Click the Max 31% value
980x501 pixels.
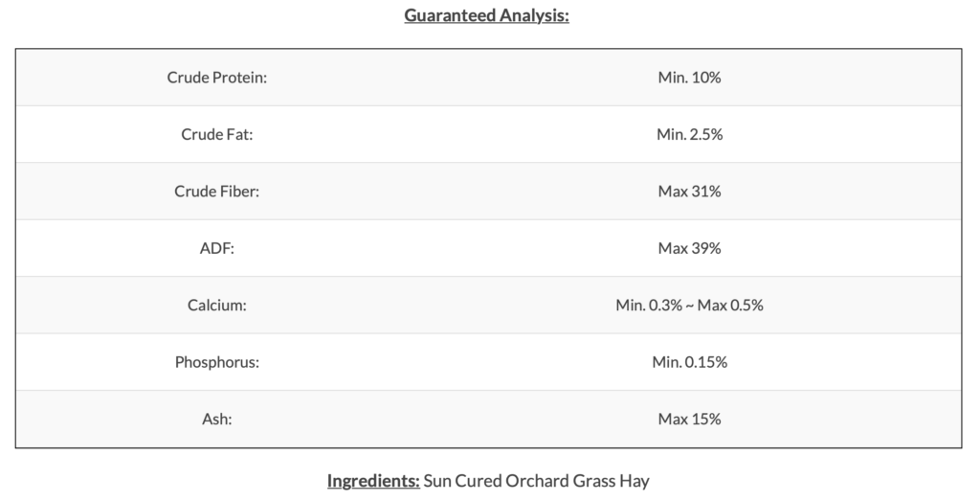click(689, 192)
